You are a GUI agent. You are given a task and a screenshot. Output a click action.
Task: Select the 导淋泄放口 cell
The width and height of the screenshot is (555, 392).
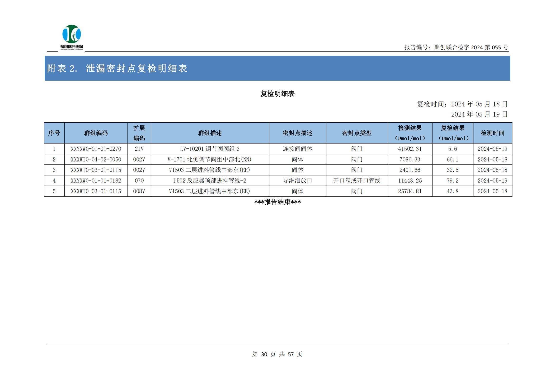click(297, 180)
